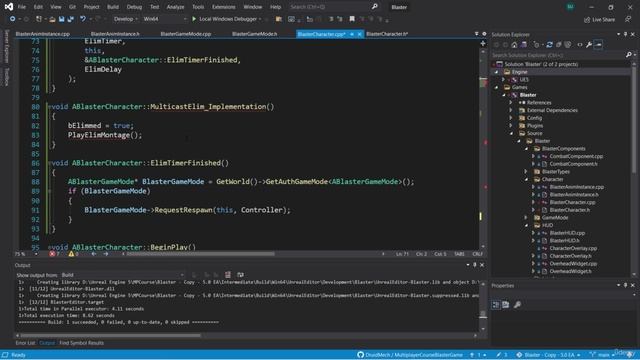640x360 pixels.
Task: Click Output panel horizontal scrollbar thumb
Action: point(110,336)
